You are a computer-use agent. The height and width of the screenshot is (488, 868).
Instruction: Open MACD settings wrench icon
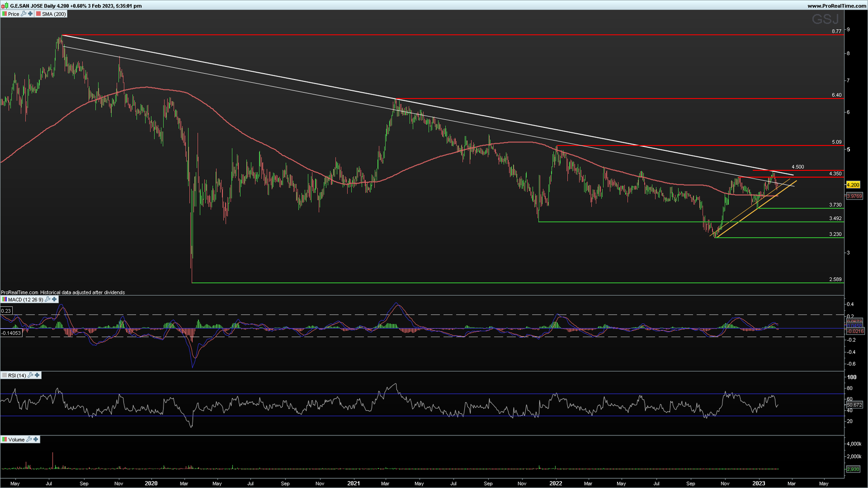(48, 299)
